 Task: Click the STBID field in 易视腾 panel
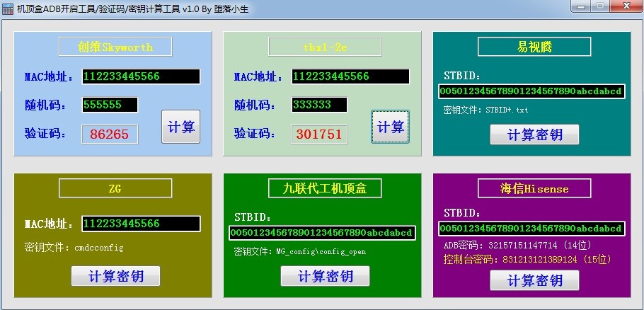click(531, 91)
